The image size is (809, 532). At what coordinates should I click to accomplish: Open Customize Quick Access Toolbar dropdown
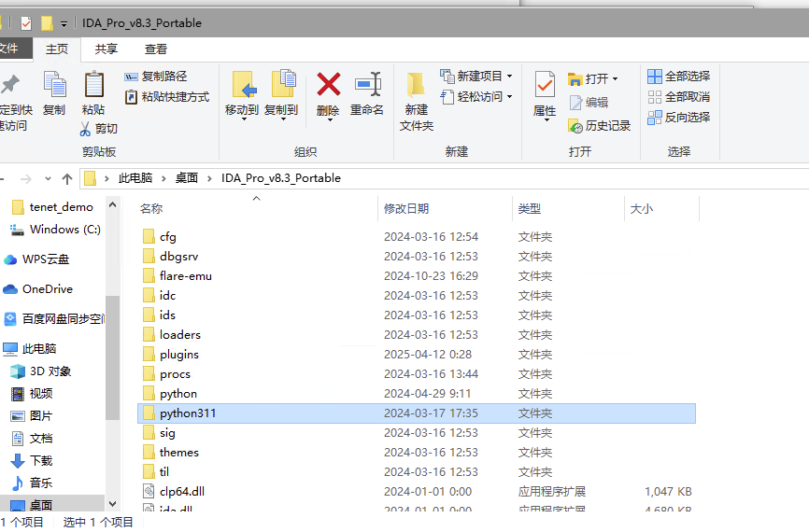pos(64,23)
